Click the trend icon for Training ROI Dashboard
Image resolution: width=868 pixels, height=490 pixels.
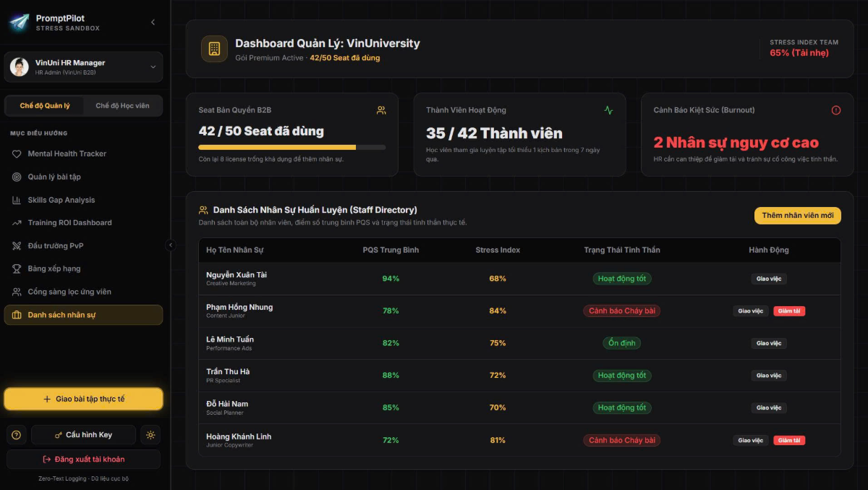17,223
